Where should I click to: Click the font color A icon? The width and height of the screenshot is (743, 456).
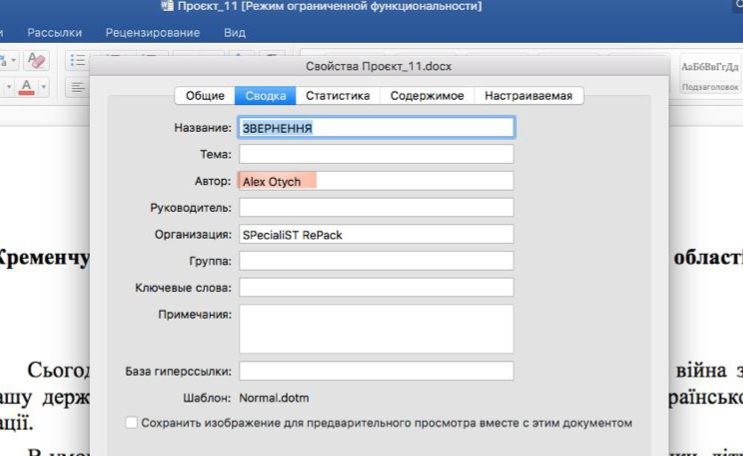point(27,87)
